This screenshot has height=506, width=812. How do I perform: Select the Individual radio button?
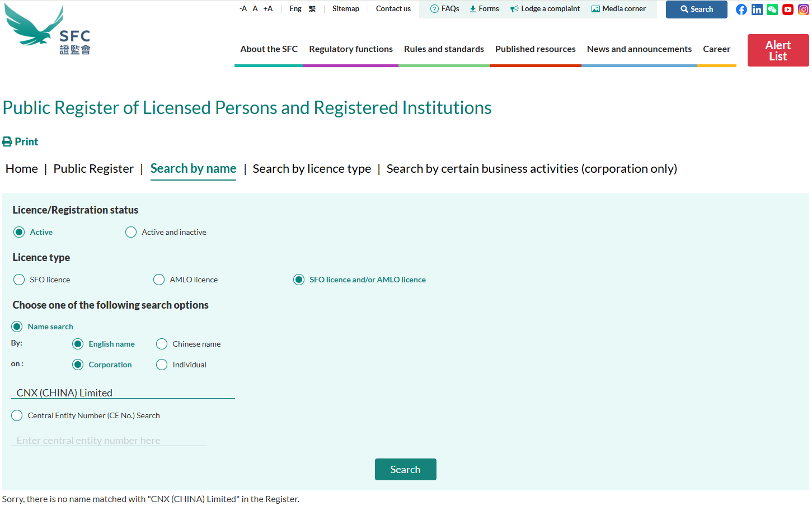pyautogui.click(x=162, y=365)
